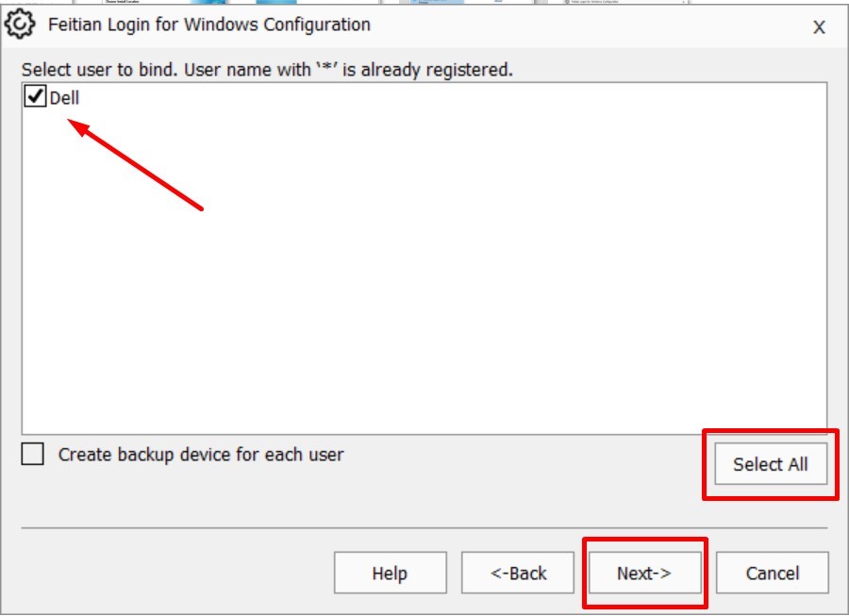Uncheck the Dell user checkbox
The image size is (849, 616).
point(35,96)
